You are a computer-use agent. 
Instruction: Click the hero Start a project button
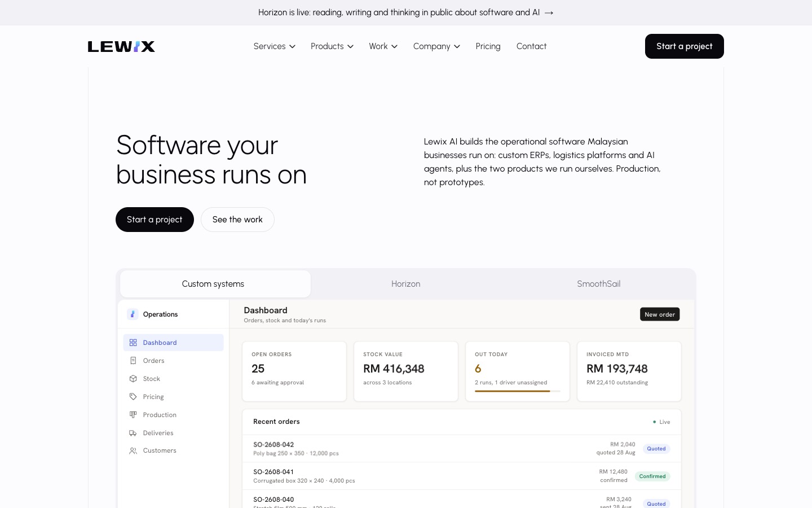click(155, 220)
